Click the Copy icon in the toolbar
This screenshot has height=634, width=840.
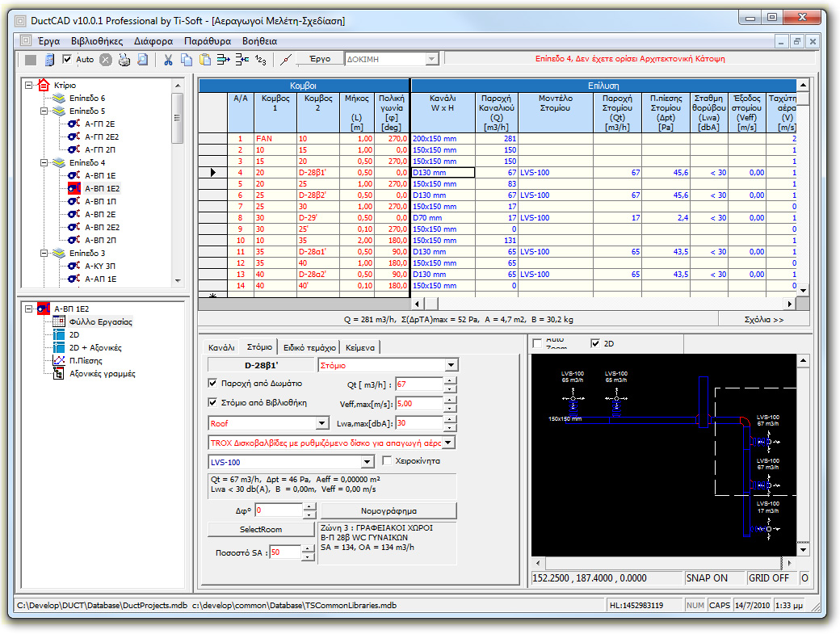188,60
